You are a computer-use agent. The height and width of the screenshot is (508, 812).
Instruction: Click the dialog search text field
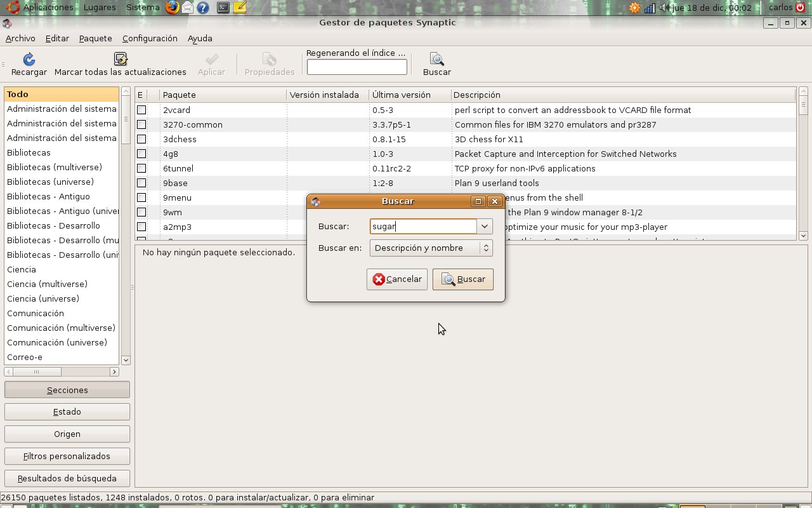tap(423, 227)
